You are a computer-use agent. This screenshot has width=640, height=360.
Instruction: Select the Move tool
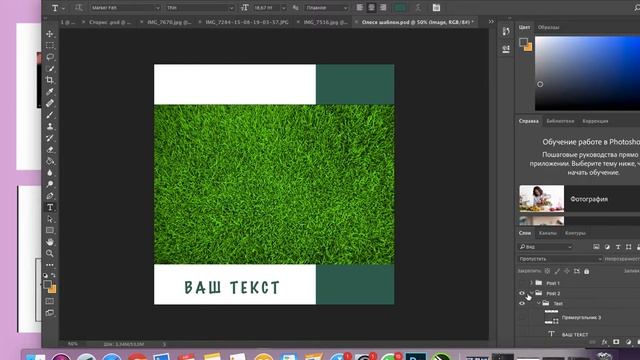pyautogui.click(x=50, y=34)
